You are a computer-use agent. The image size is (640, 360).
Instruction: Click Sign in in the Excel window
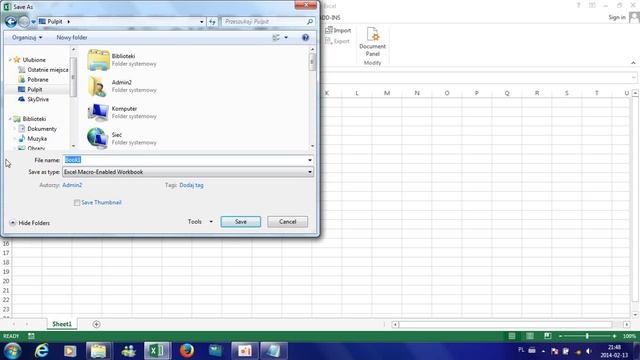click(617, 17)
